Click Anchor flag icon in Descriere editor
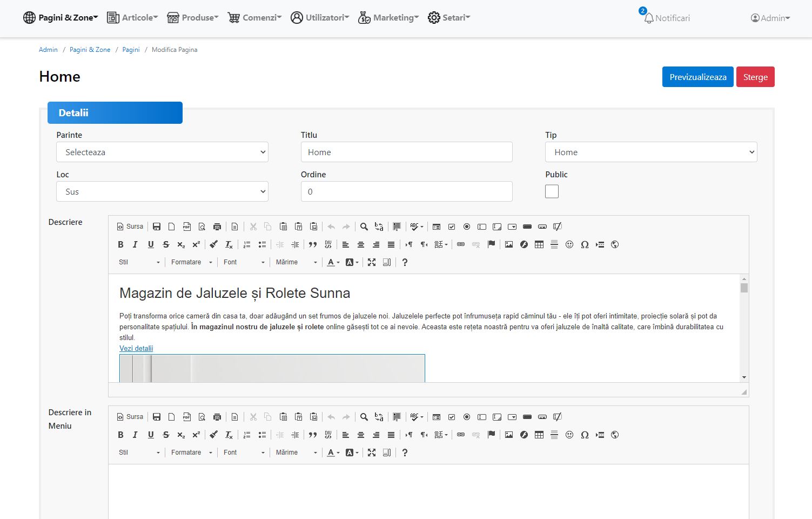The image size is (812, 519). 491,244
